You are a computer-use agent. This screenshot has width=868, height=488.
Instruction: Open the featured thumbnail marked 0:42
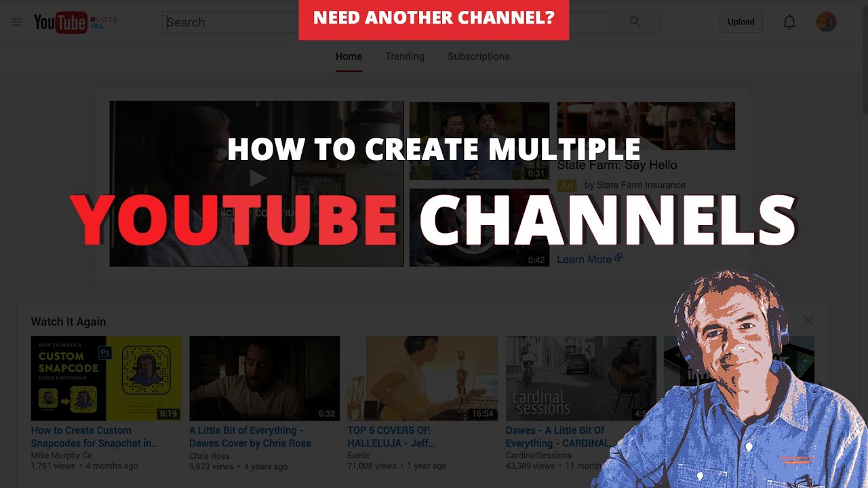(x=479, y=227)
